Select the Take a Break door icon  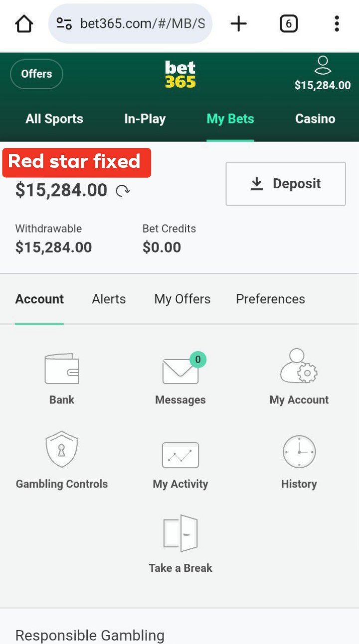180,533
